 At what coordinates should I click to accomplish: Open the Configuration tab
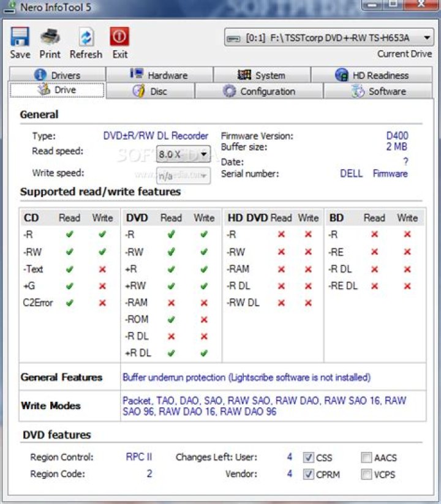[x=259, y=91]
